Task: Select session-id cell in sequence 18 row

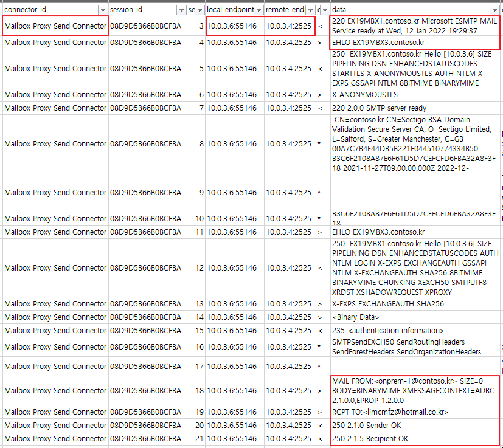Action: pyautogui.click(x=148, y=391)
